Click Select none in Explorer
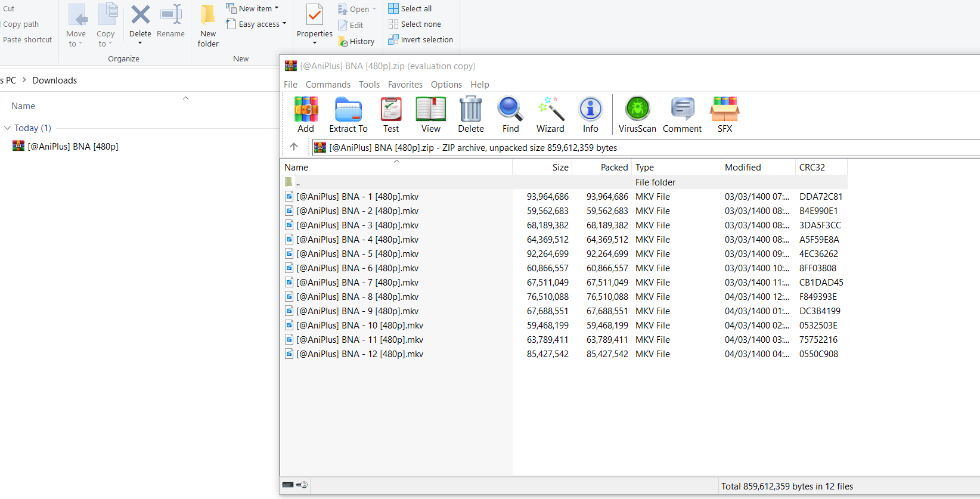Viewport: 980px width, 499px height. [415, 24]
